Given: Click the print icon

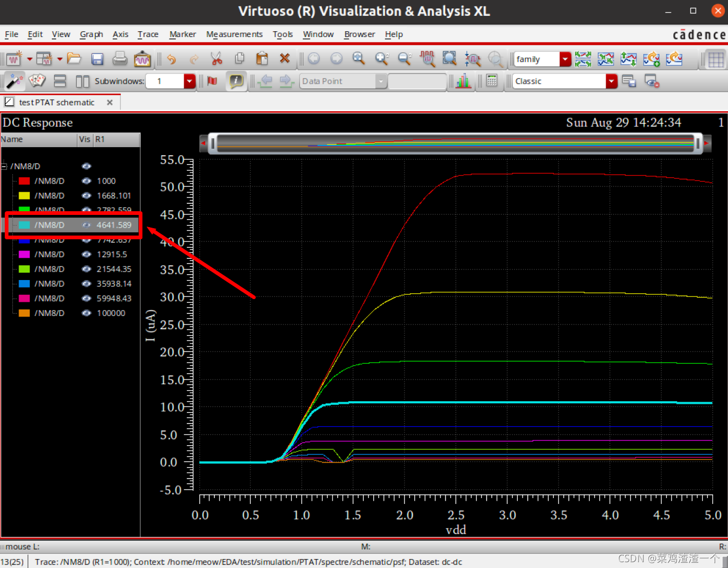Looking at the screenshot, I should coord(120,59).
